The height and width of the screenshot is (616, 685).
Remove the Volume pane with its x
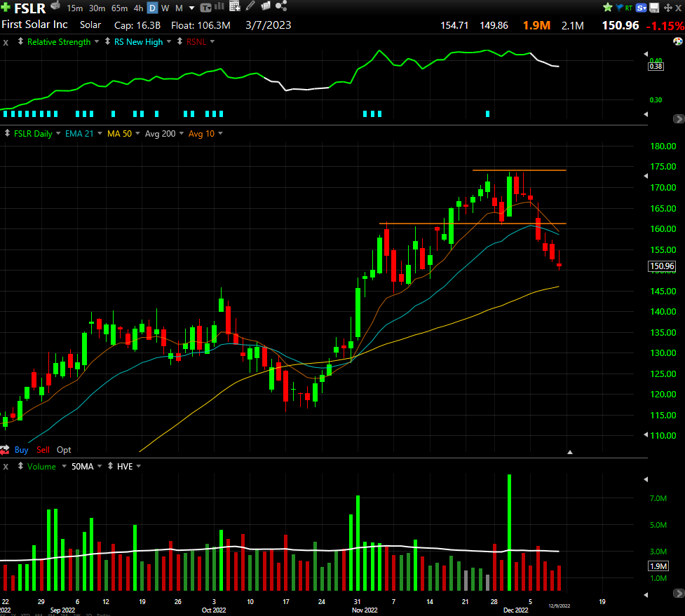point(6,467)
